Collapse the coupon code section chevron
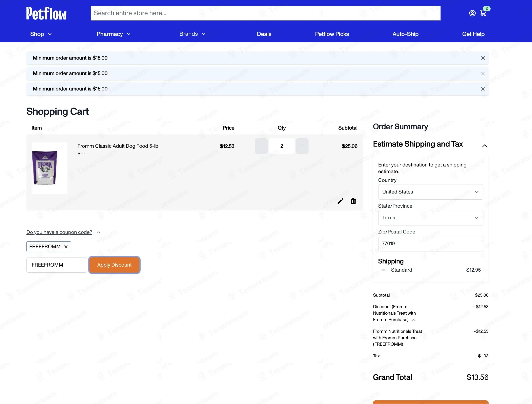 click(98, 232)
